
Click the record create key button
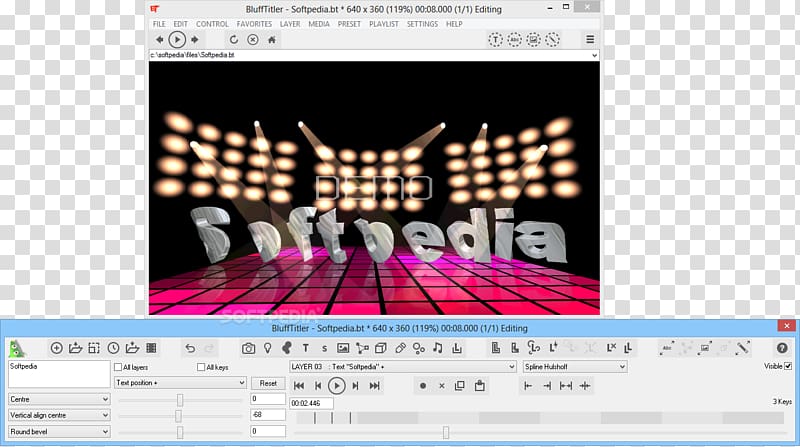(422, 386)
